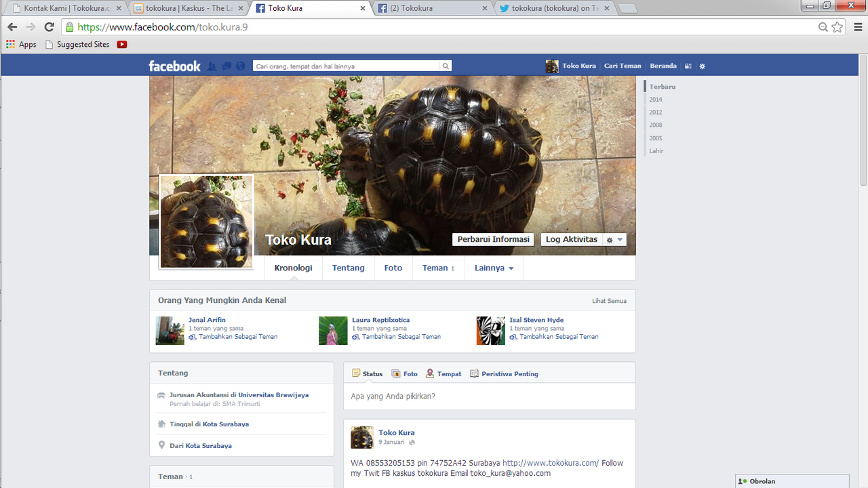Open the http://www.tokokura.com/ link in the post
This screenshot has width=868, height=488.
(x=551, y=463)
